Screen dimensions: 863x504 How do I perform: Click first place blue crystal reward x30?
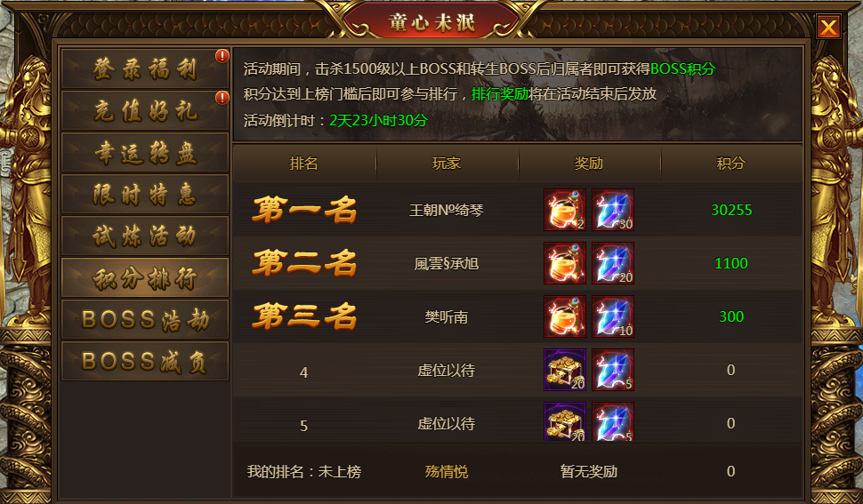(x=613, y=210)
